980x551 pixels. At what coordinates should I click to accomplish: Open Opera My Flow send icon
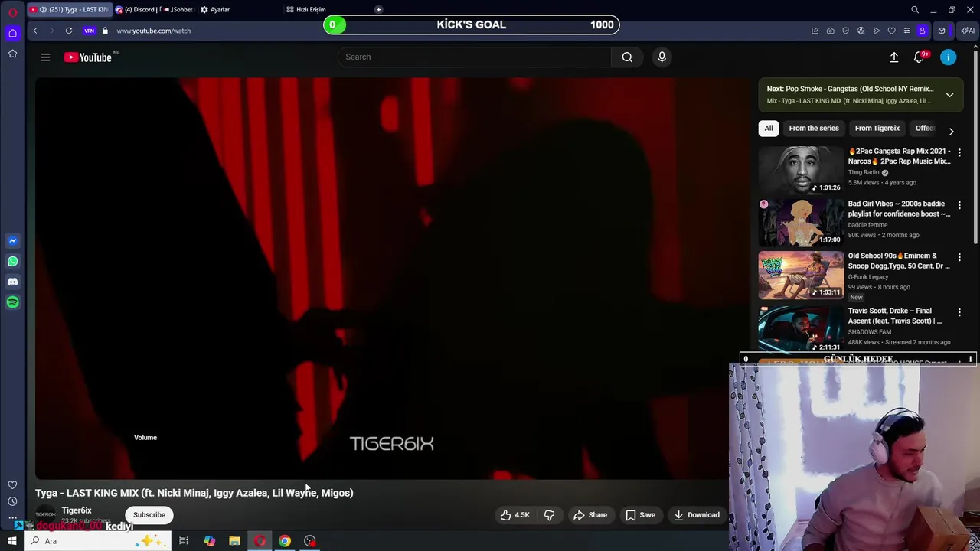coord(877,31)
